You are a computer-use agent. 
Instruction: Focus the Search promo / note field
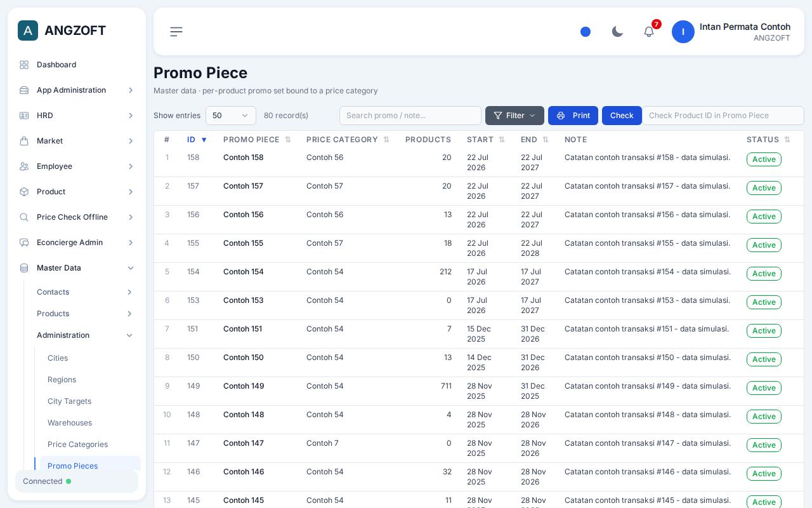[x=410, y=116]
